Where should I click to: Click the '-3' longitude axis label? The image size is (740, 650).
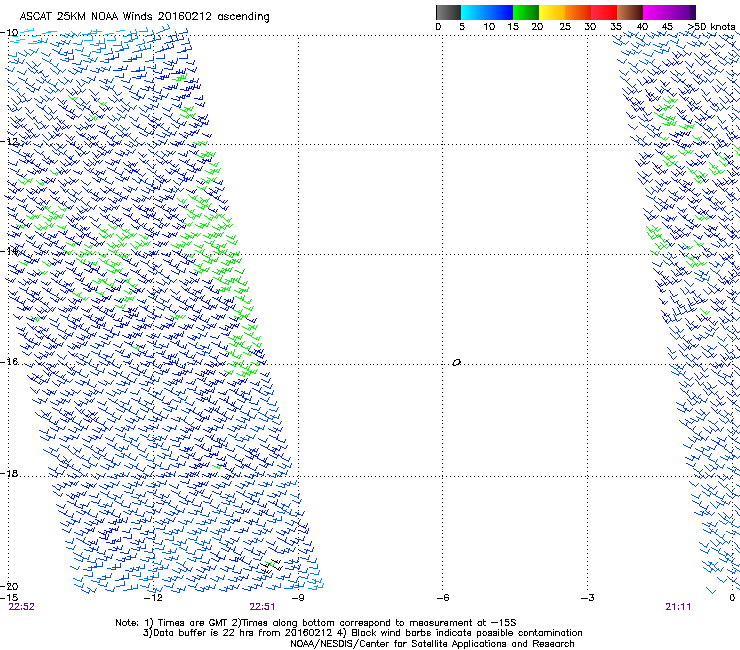coord(587,598)
